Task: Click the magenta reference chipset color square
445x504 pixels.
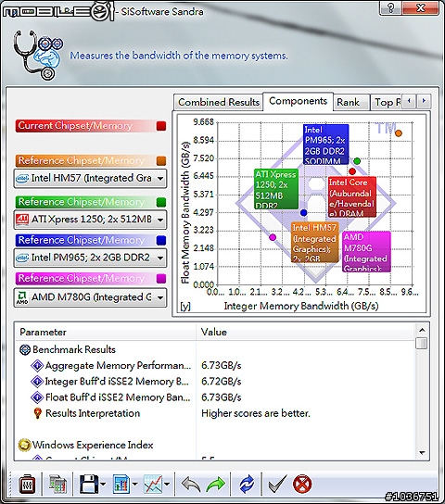Action: [161, 278]
